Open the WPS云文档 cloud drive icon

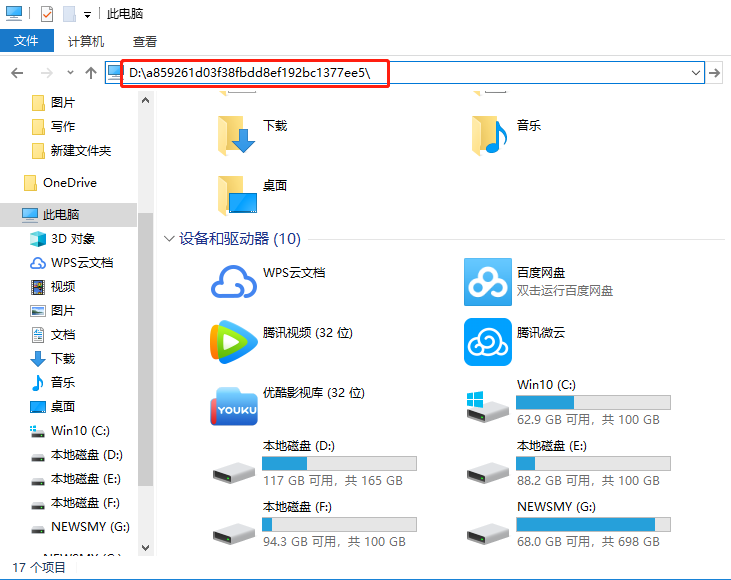[x=233, y=283]
